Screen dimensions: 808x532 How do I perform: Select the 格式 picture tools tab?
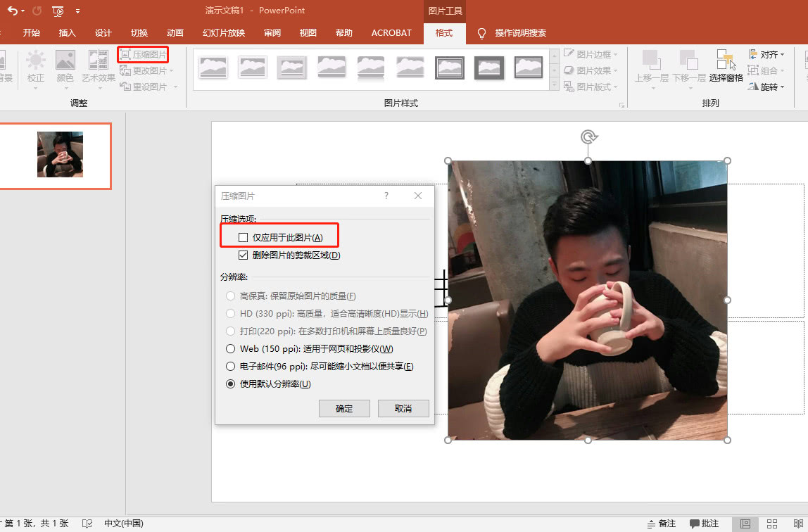pos(444,33)
